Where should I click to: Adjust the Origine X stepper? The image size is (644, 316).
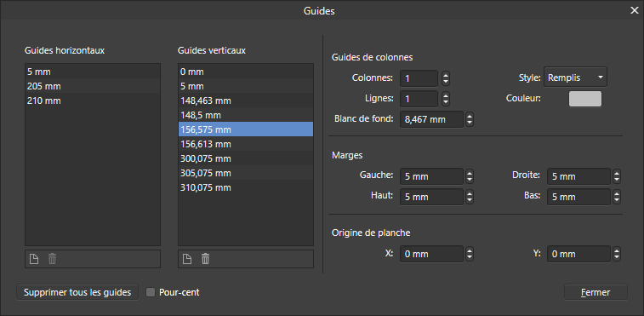pyautogui.click(x=470, y=254)
